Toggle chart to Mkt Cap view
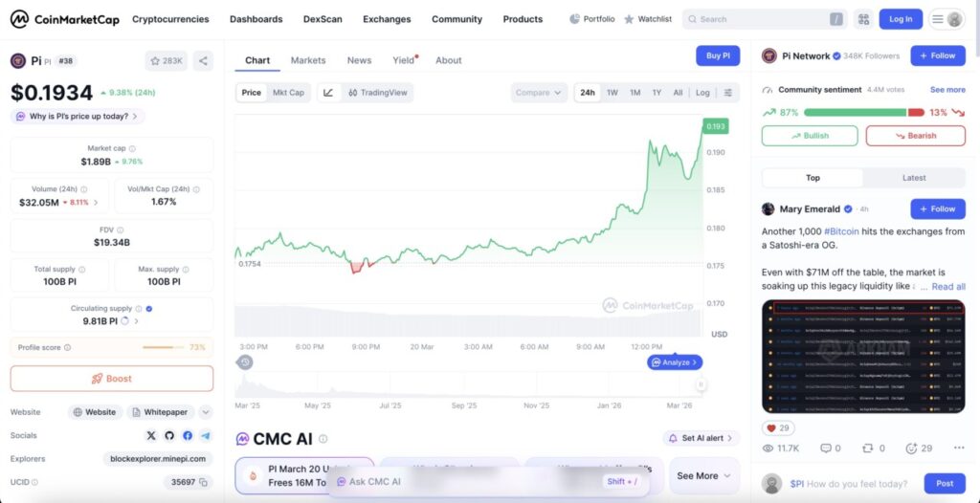This screenshot has width=980, height=503. pos(288,93)
